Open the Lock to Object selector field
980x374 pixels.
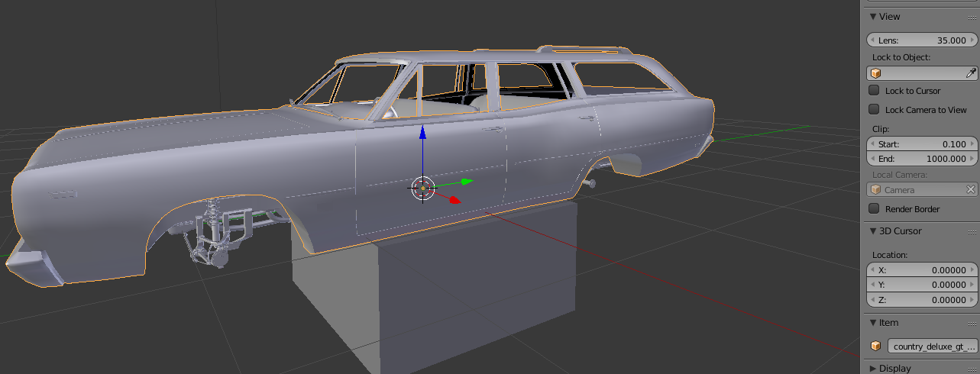tap(923, 73)
